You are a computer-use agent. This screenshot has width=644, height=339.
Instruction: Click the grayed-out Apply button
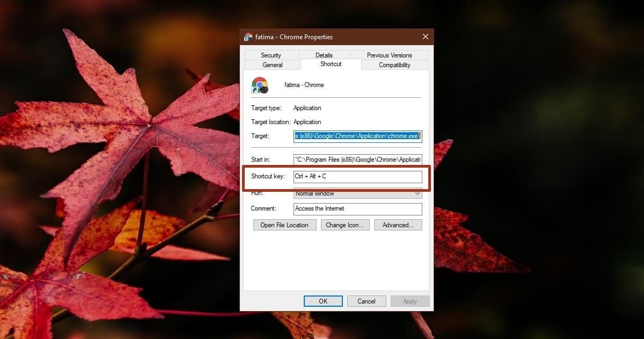pos(410,301)
